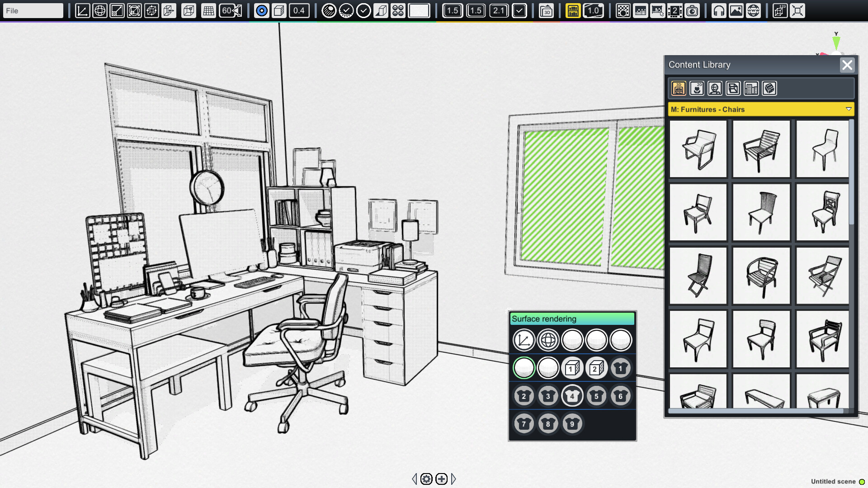Click the Surface rendering panel header
The height and width of the screenshot is (488, 868).
572,319
